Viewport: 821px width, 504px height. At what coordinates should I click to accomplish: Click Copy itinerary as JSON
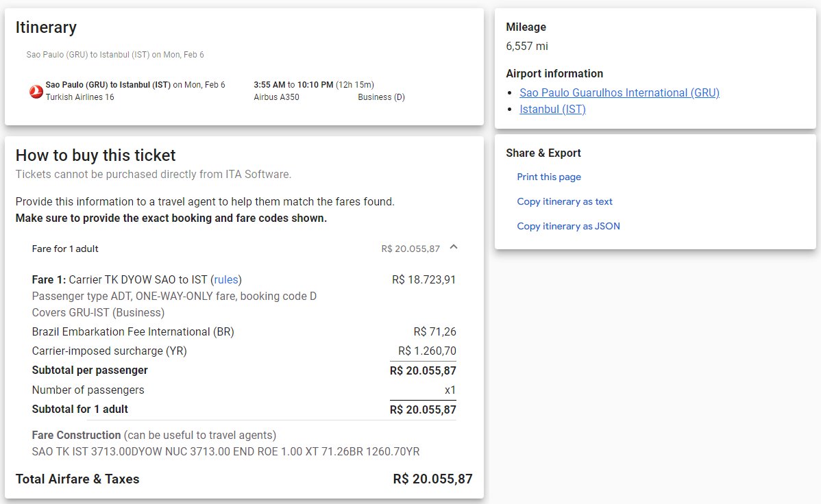(568, 226)
